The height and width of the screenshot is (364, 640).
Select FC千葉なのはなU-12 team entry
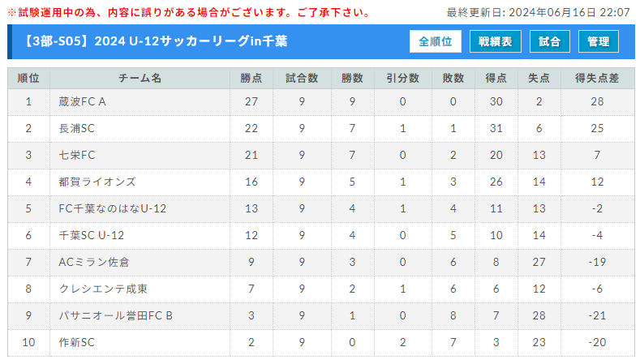[112, 208]
